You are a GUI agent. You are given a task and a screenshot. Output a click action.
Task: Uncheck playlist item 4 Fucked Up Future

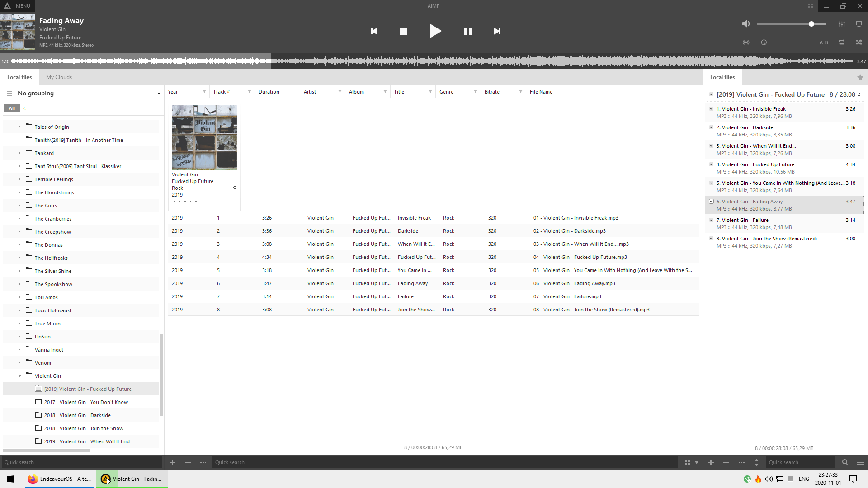[711, 164]
